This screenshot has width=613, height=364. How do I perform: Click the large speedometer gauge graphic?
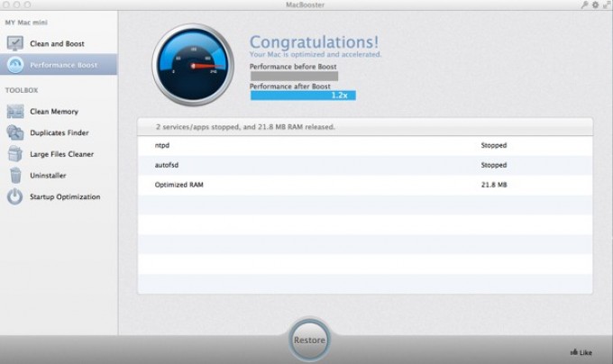point(193,65)
